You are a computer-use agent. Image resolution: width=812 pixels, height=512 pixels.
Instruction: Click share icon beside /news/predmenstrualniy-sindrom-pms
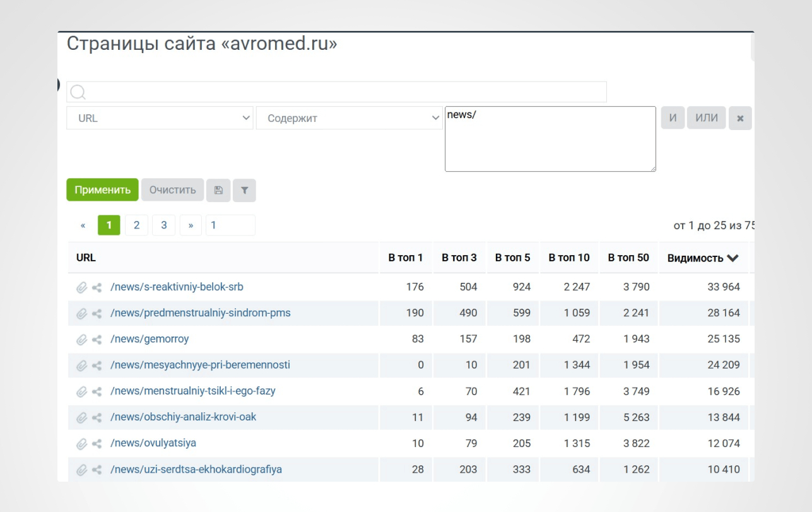click(97, 314)
